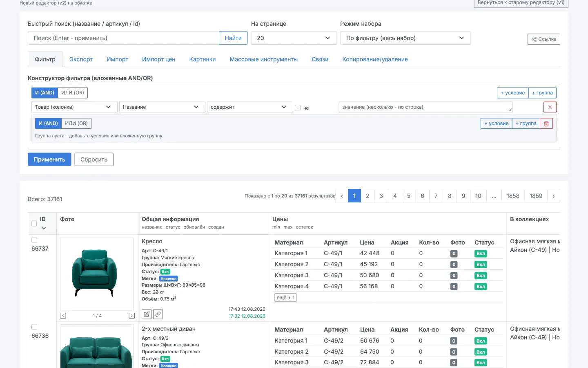Remove the Название filter condition with red X

click(550, 107)
